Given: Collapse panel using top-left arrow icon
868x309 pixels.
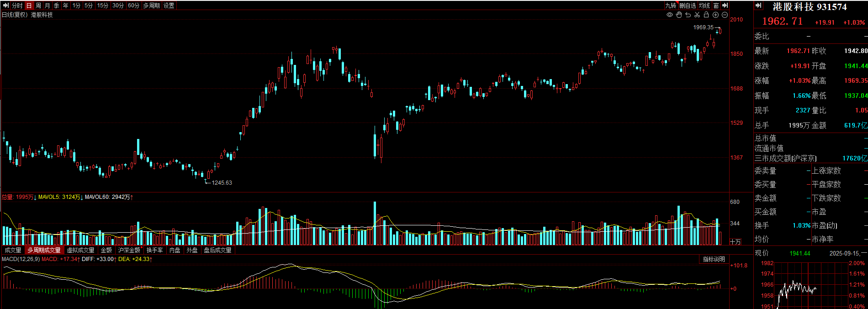Looking at the screenshot, I should pyautogui.click(x=6, y=5).
